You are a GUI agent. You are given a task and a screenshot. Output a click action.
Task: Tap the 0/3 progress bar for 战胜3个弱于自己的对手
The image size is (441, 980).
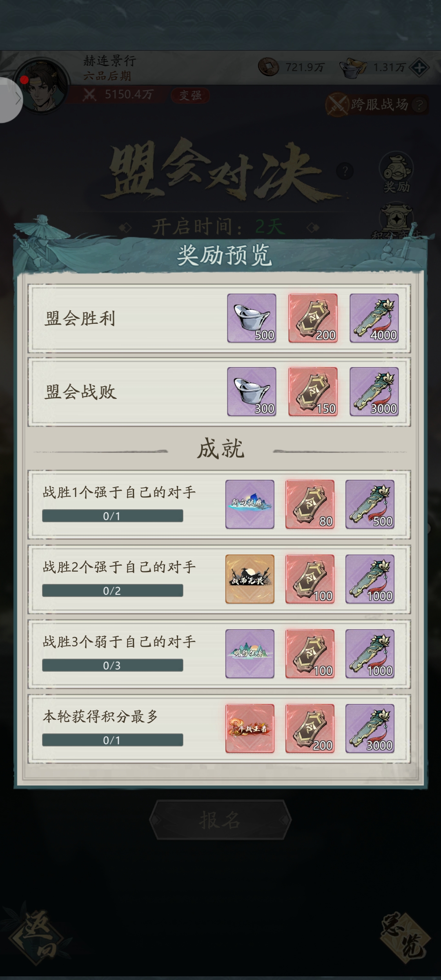pyautogui.click(x=112, y=665)
